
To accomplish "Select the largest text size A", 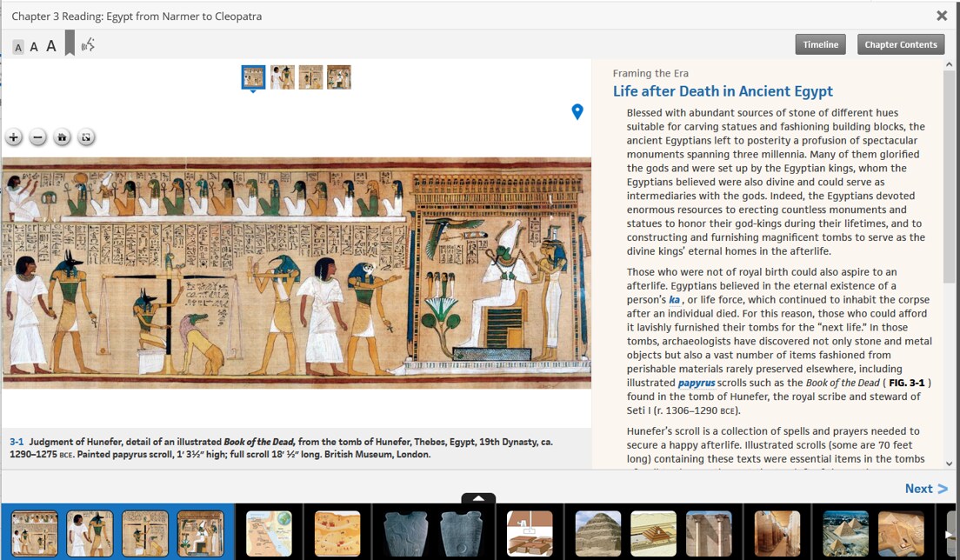I will click(51, 46).
